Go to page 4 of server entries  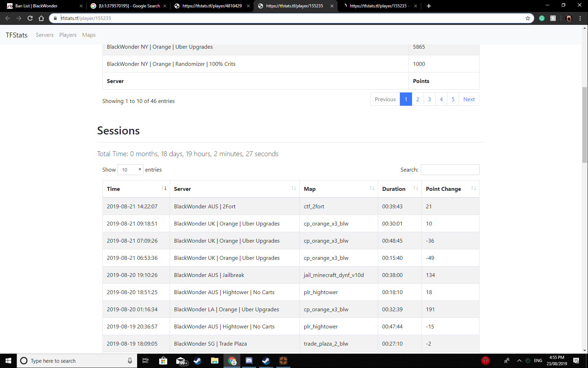[441, 99]
